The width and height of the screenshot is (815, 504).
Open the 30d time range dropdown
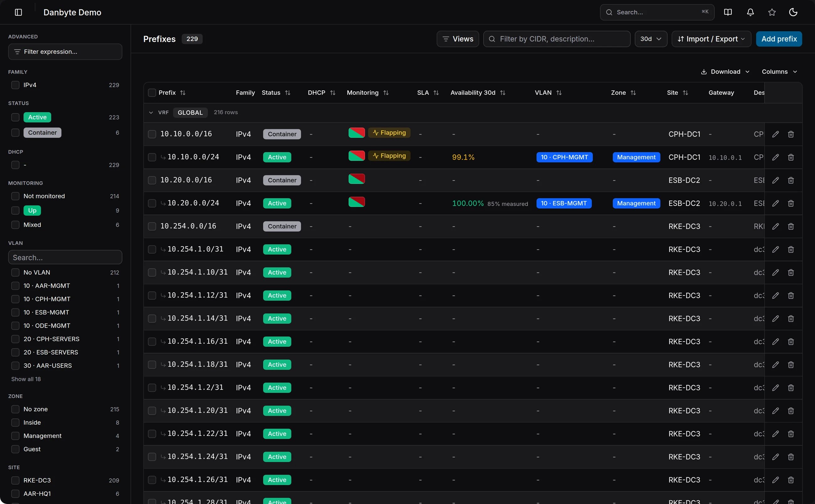tap(651, 39)
